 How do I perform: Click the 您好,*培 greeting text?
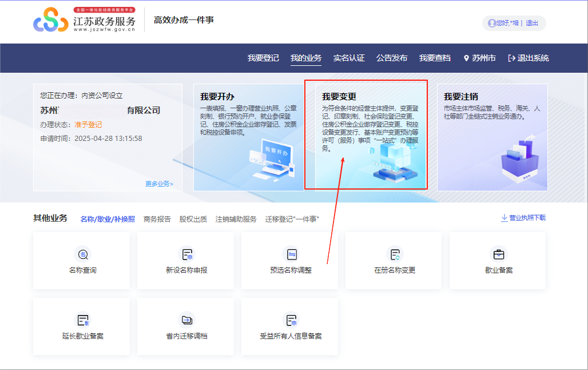point(508,23)
